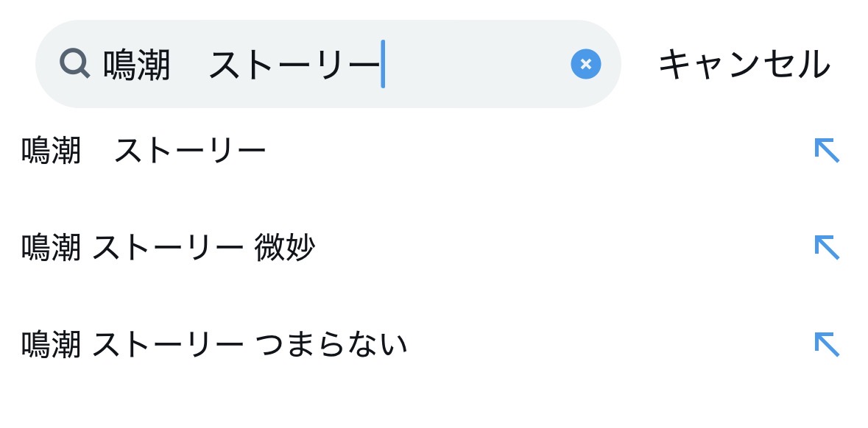The image size is (868, 428).
Task: Choose the suggestion "鳴潮 ストーリー つまらない"
Action: tap(214, 345)
